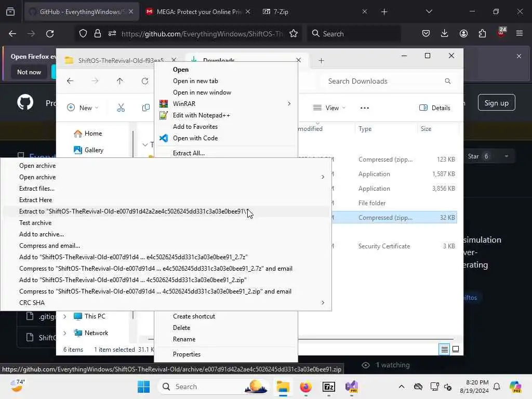This screenshot has height=399, width=532.
Task: Switch to MEGA Firefox tab
Action: (198, 12)
